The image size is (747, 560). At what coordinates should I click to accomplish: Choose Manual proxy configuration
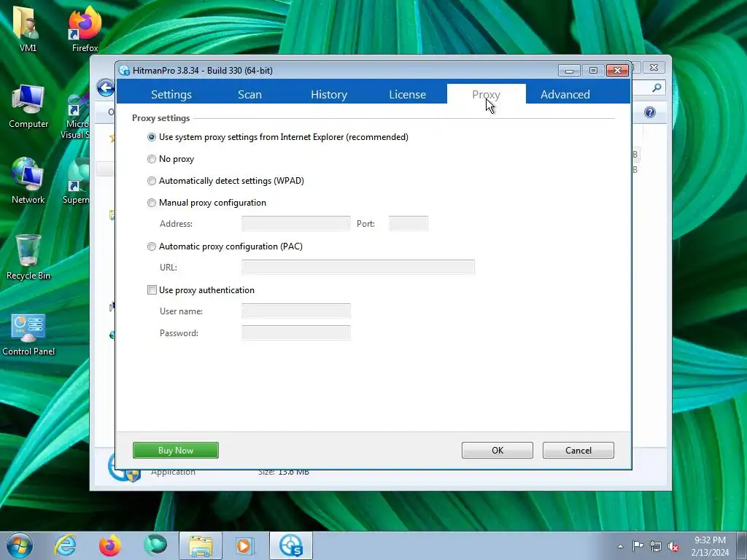coord(206,203)
